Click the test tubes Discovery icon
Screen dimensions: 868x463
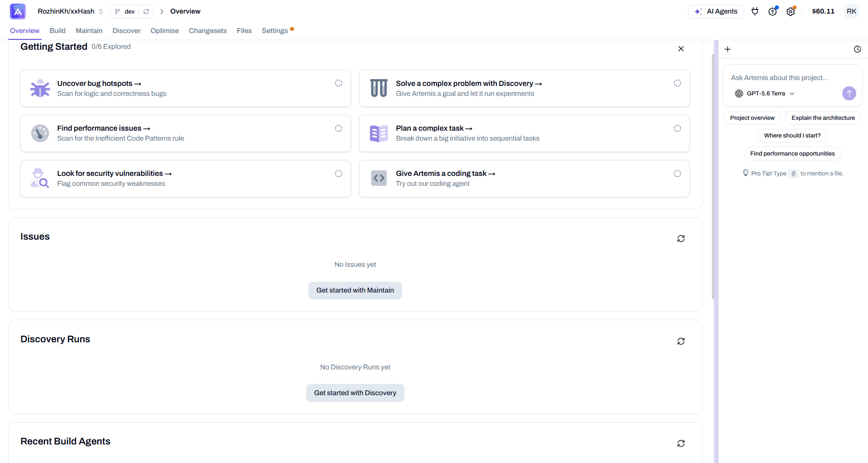click(379, 88)
